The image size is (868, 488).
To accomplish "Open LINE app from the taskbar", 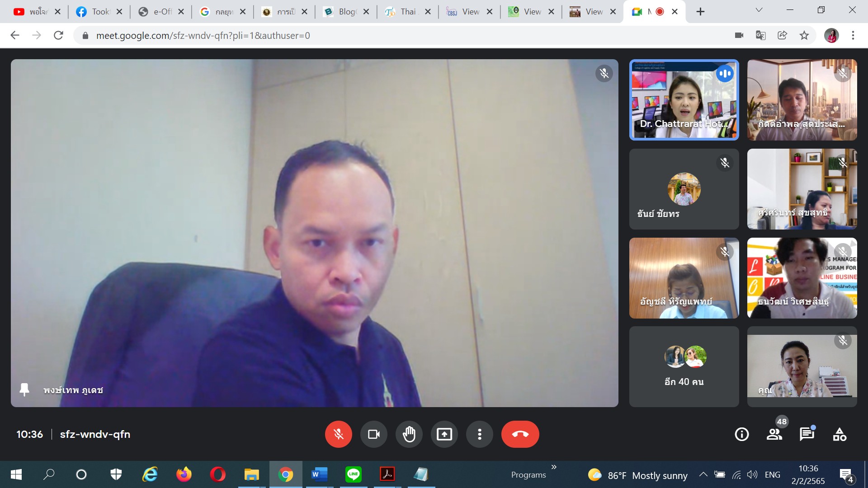I will pos(353,474).
